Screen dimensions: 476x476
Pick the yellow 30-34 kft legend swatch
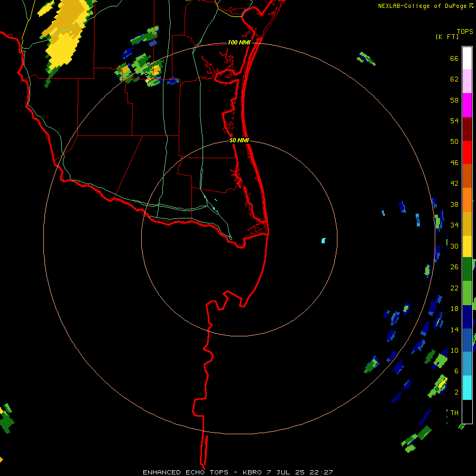pyautogui.click(x=467, y=246)
